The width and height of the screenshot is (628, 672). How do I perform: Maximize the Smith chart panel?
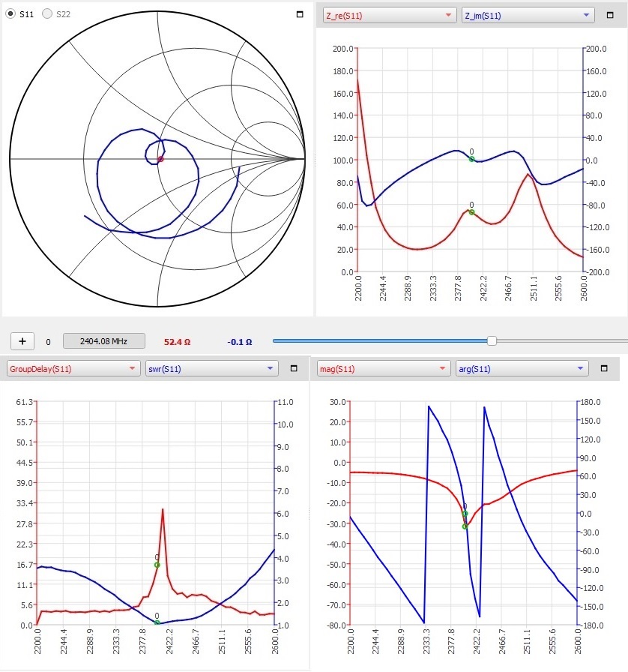pyautogui.click(x=300, y=14)
